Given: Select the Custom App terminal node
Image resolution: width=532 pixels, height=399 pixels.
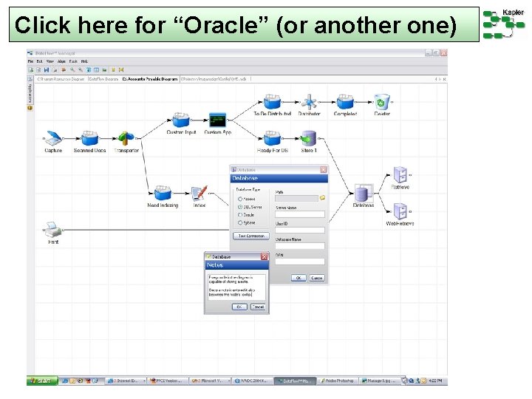Looking at the screenshot, I should [217, 120].
